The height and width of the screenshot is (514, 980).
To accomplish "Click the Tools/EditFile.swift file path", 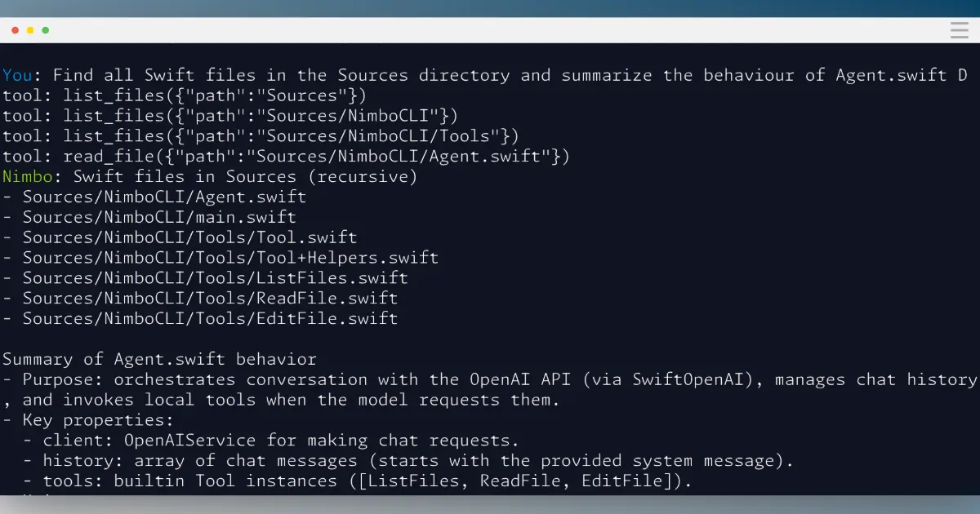I will click(210, 318).
